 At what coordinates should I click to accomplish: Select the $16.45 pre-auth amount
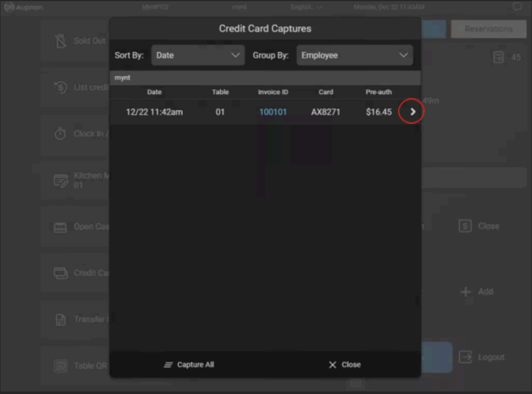[x=379, y=112]
